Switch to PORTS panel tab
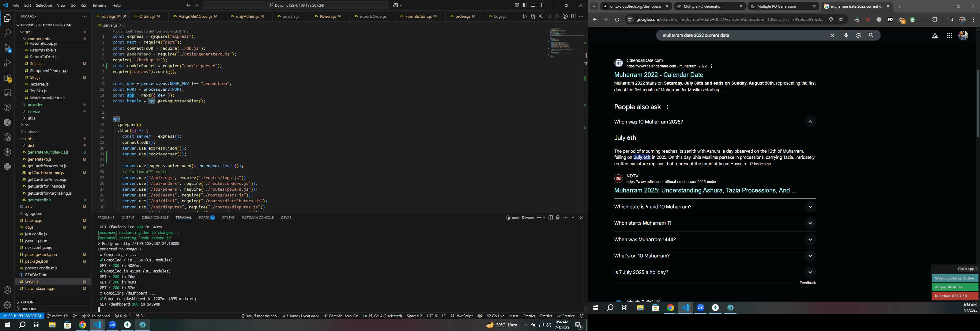The width and height of the screenshot is (980, 331). tap(207, 218)
